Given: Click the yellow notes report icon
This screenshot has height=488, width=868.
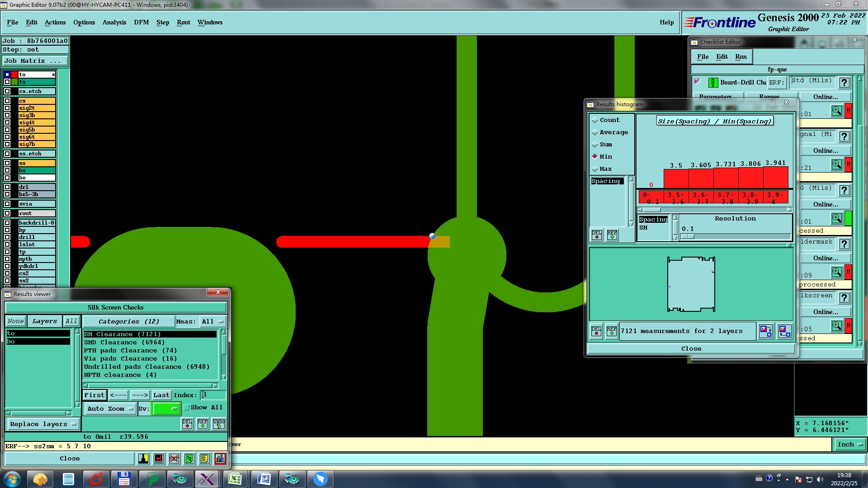Looking at the screenshot, I should [x=204, y=459].
